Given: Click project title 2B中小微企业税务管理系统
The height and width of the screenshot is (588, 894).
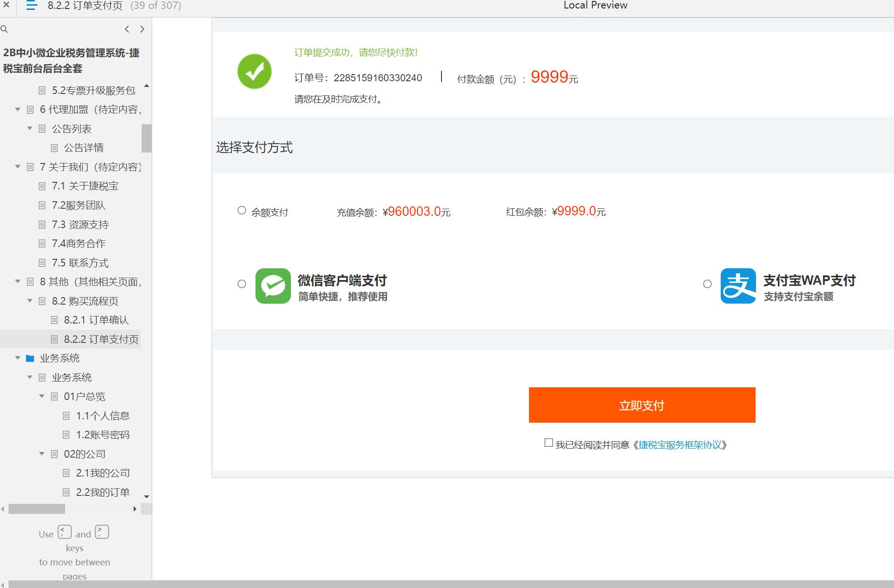Looking at the screenshot, I should pos(71,60).
